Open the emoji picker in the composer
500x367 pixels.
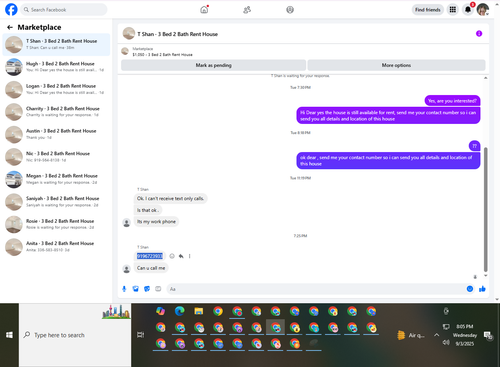(470, 289)
